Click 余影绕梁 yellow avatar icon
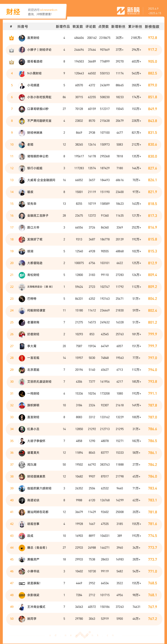This screenshot has width=167, height=644. [x=22, y=595]
